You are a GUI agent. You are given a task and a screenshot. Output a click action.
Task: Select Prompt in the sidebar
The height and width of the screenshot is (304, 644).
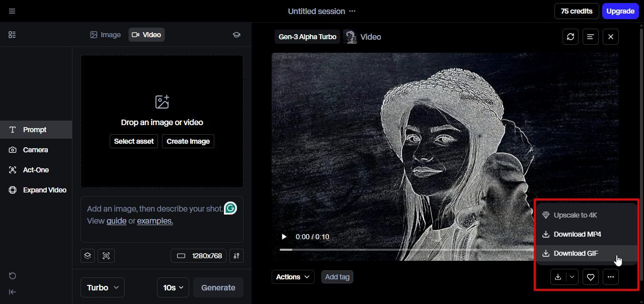click(x=36, y=130)
